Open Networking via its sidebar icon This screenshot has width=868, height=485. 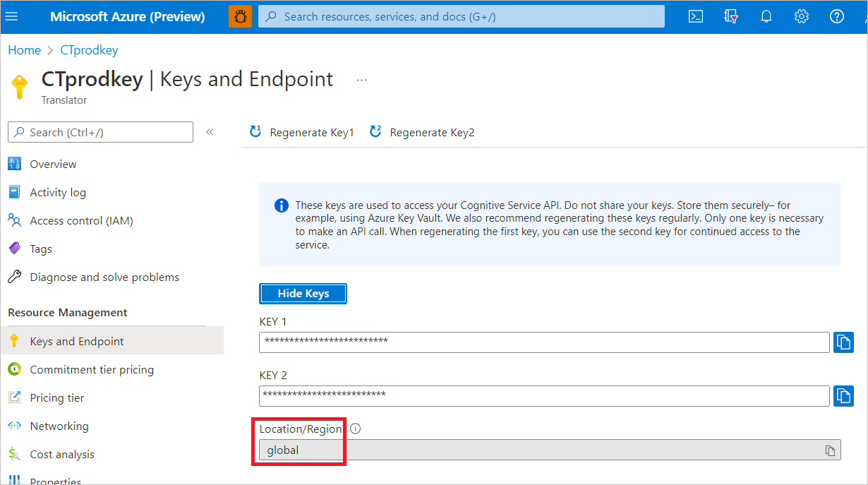[x=14, y=426]
